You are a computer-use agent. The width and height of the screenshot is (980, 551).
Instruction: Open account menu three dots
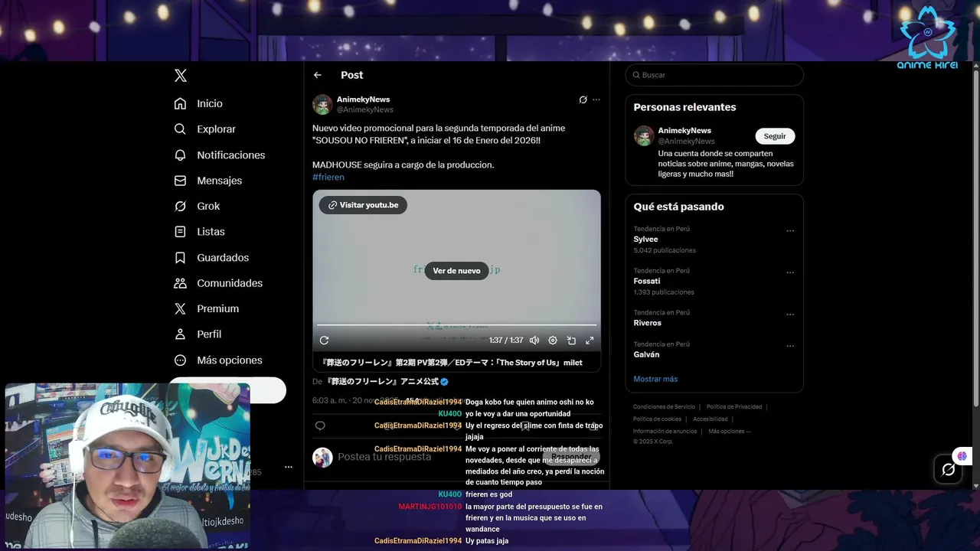pyautogui.click(x=289, y=467)
